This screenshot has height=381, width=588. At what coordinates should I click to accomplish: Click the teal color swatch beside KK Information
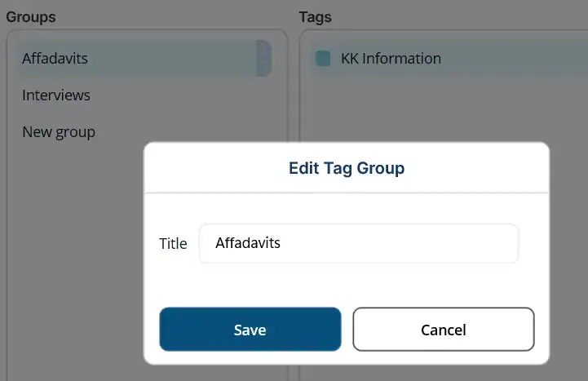[x=323, y=59]
